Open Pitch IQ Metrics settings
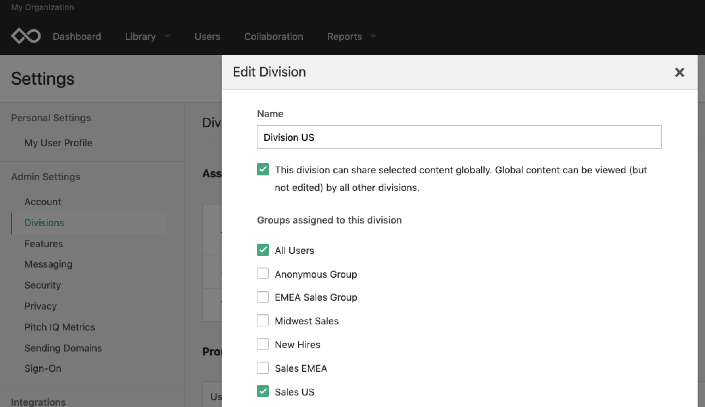Viewport: 705px width, 407px height. 60,327
